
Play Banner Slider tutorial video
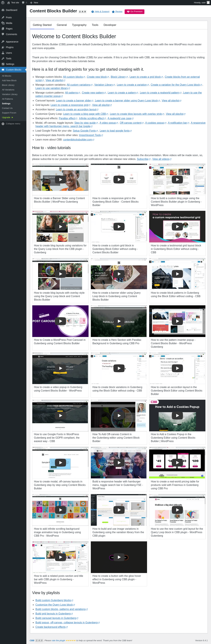pyautogui.click(x=60, y=179)
